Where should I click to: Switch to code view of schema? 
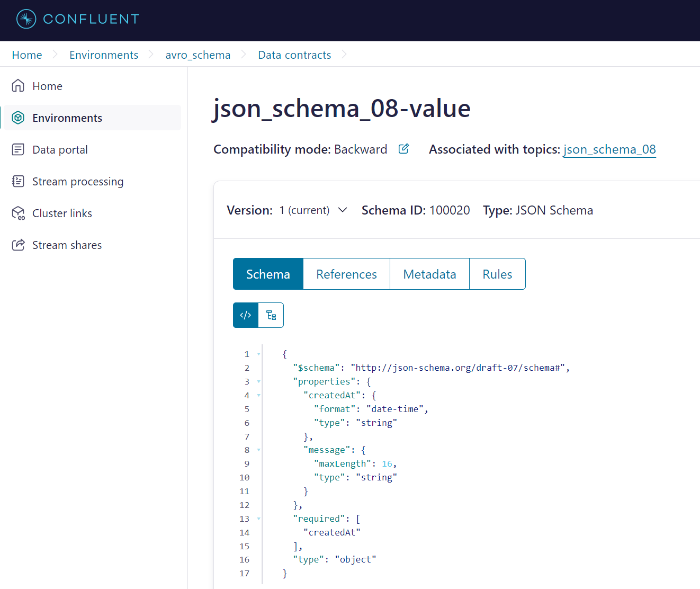(x=246, y=315)
